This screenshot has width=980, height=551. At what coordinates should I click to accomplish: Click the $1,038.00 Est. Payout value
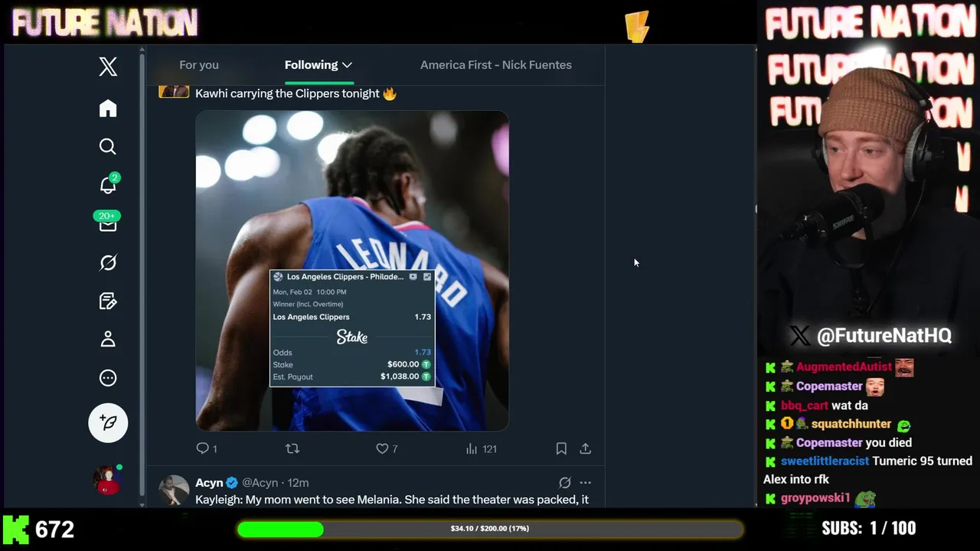point(400,377)
